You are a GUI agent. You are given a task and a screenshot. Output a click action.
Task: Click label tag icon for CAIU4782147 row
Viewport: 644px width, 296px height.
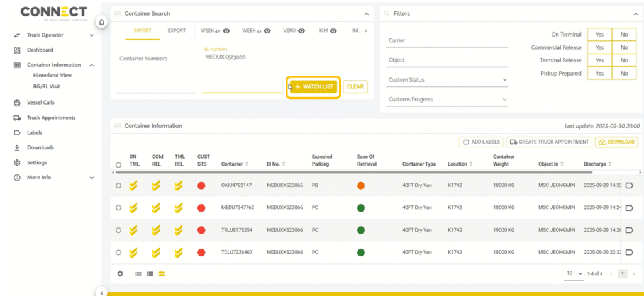click(x=630, y=186)
